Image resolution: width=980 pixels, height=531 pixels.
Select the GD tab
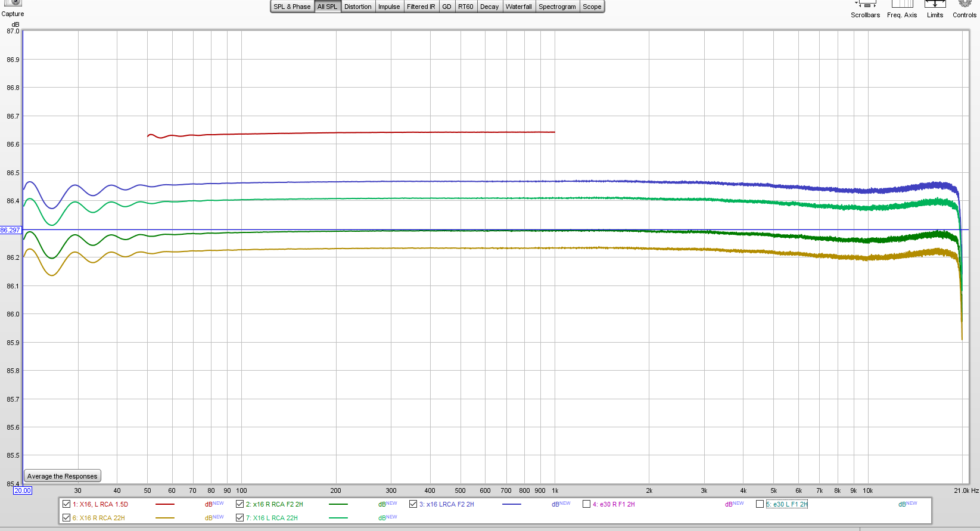[447, 7]
